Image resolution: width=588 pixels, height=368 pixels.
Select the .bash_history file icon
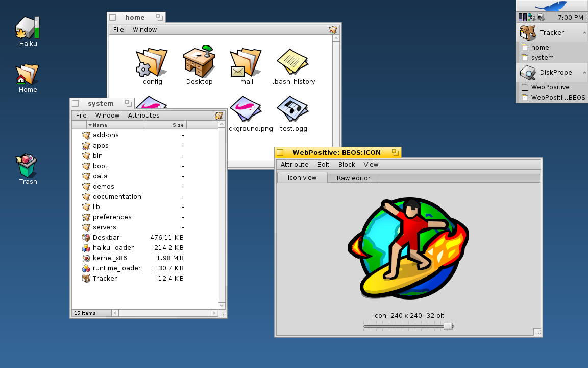tap(293, 63)
